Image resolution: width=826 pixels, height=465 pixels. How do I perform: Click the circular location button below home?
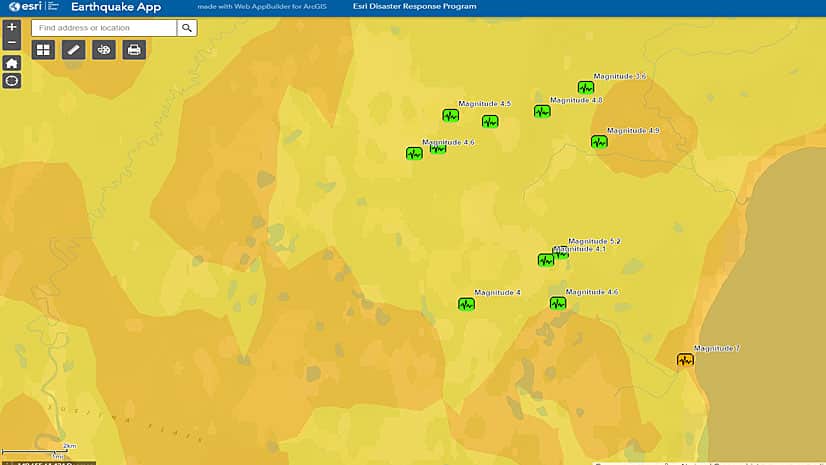(x=12, y=81)
